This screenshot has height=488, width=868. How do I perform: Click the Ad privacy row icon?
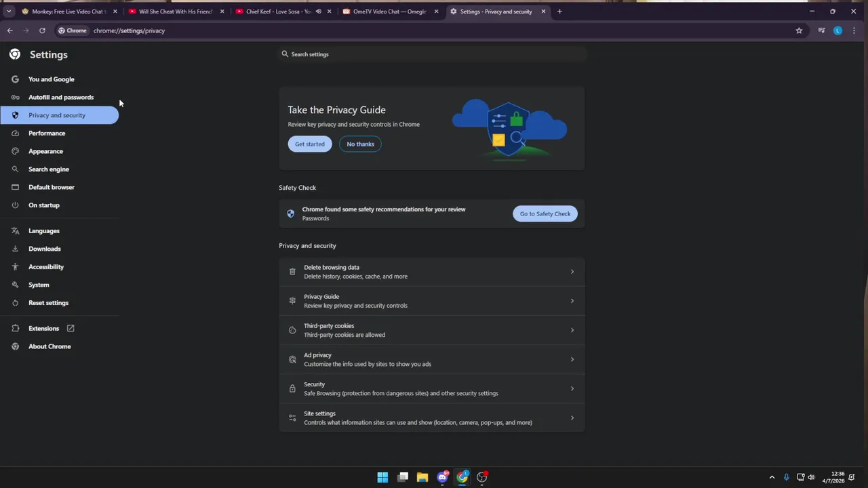pos(292,359)
